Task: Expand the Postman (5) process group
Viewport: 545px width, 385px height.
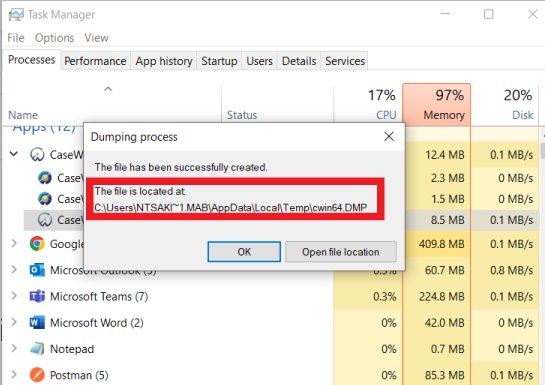Action: coord(14,375)
